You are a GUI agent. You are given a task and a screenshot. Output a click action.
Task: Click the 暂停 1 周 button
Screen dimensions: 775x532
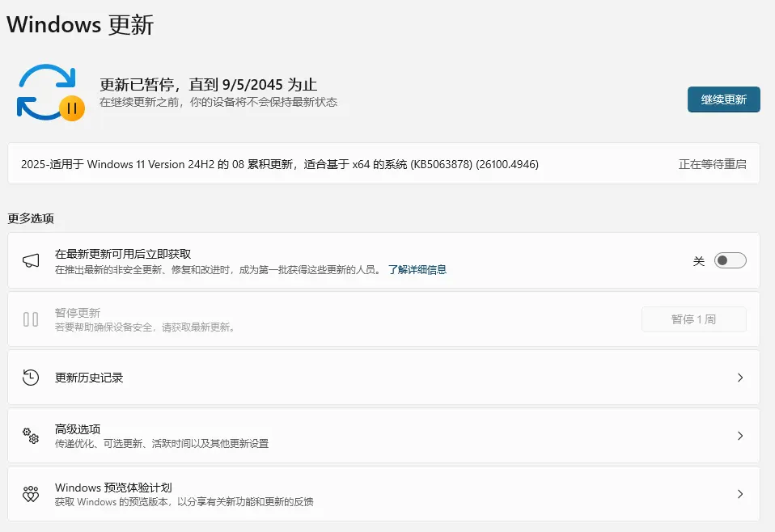(694, 319)
